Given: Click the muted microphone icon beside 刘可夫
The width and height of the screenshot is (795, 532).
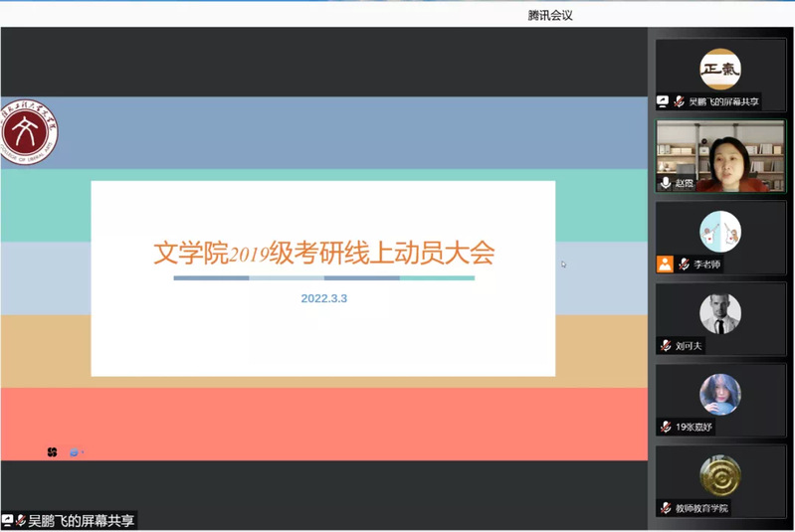Looking at the screenshot, I should (666, 346).
